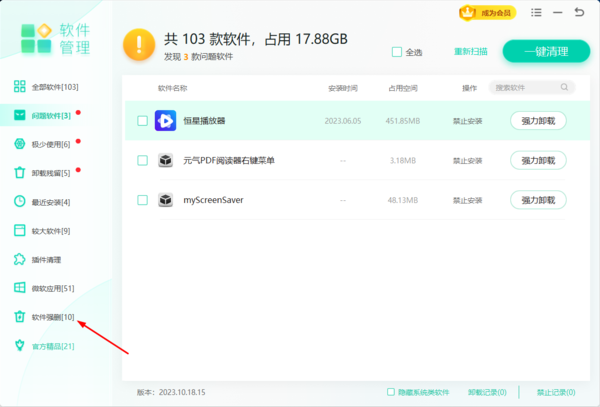Click the 卸载残留 trash icon
Image resolution: width=600 pixels, height=407 pixels.
(19, 173)
